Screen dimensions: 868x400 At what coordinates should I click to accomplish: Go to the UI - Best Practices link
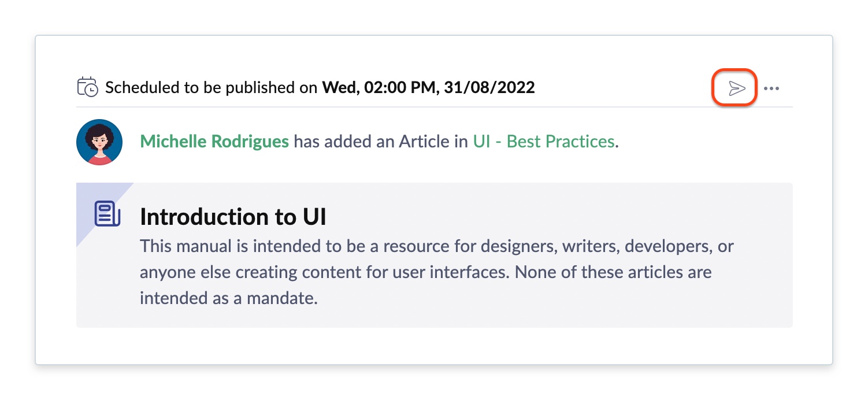(x=543, y=142)
